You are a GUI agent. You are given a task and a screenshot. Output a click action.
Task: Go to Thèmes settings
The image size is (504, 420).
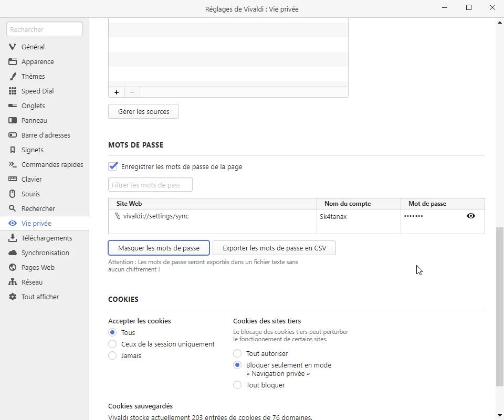[x=44, y=77]
